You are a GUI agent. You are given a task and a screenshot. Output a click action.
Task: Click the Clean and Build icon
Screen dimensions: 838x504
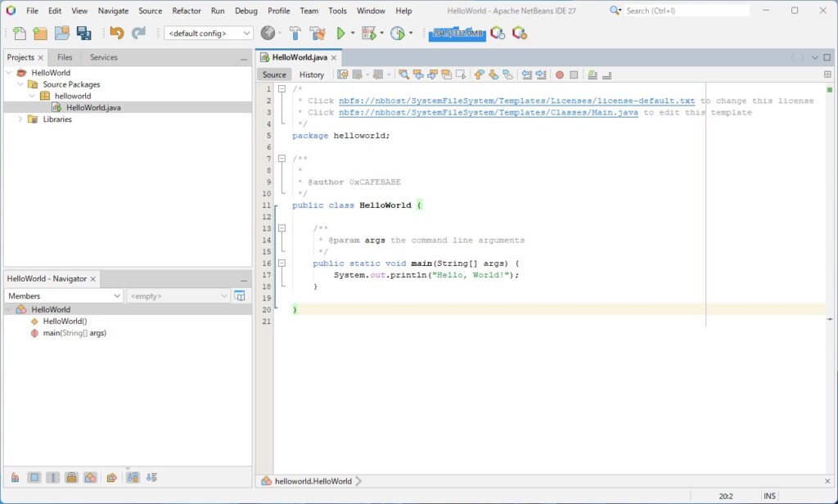coord(318,34)
